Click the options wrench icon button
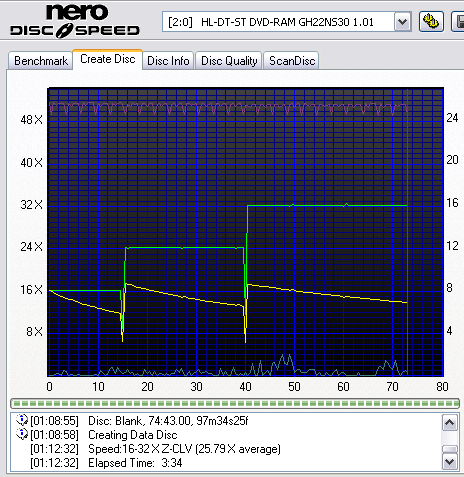The height and width of the screenshot is (477, 464). click(431, 22)
